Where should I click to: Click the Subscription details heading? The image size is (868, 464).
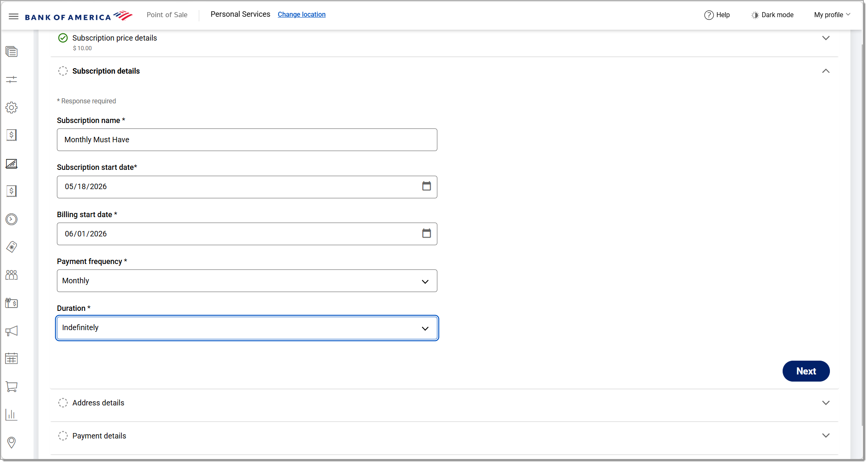tap(106, 71)
